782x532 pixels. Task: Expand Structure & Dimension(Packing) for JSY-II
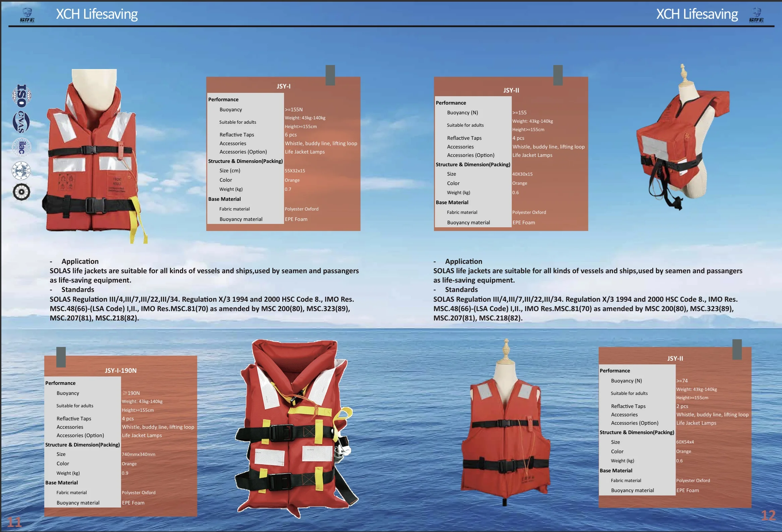pyautogui.click(x=473, y=165)
